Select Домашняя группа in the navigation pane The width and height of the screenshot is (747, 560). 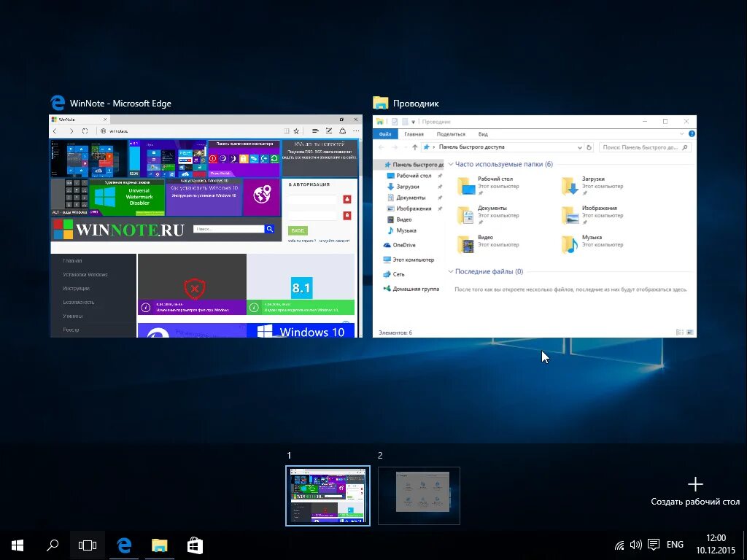click(x=415, y=289)
